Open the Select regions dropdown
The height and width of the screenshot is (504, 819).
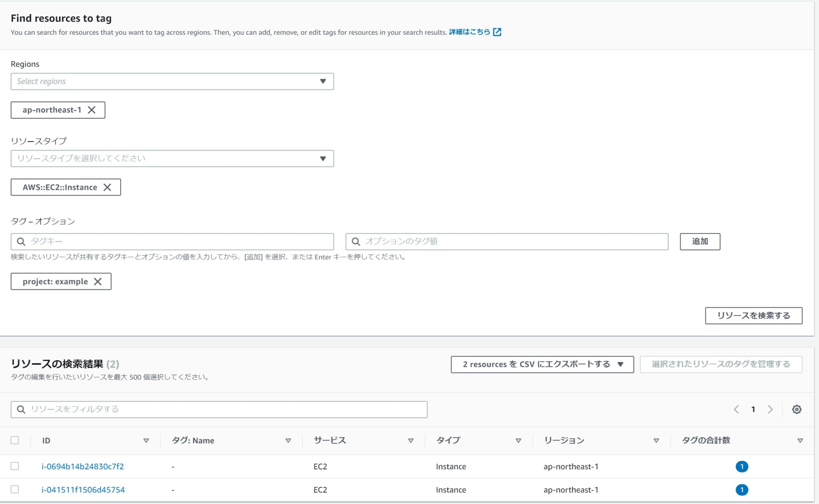(172, 82)
